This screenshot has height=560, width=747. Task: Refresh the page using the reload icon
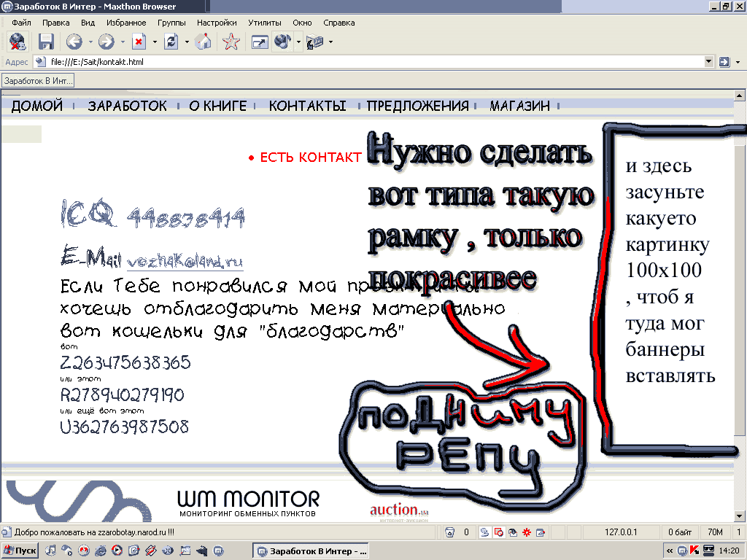pyautogui.click(x=171, y=42)
